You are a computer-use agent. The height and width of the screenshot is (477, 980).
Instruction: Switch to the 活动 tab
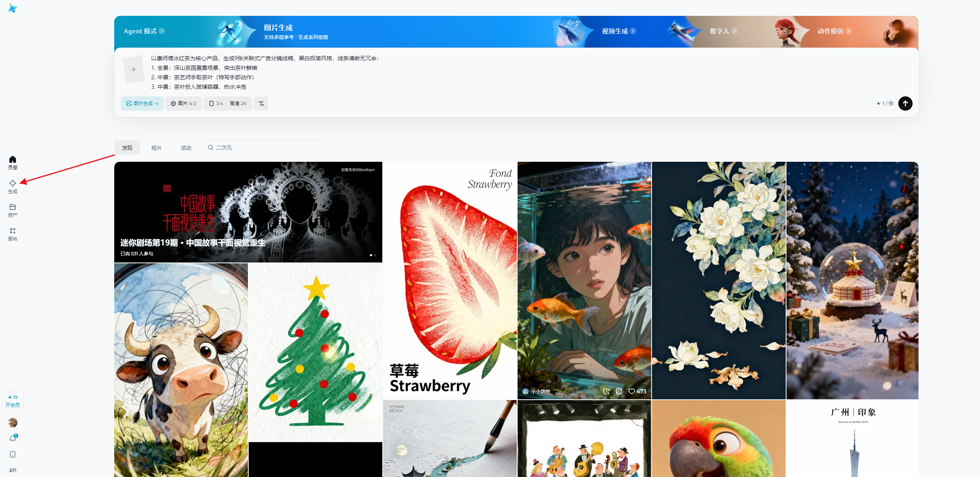point(186,147)
